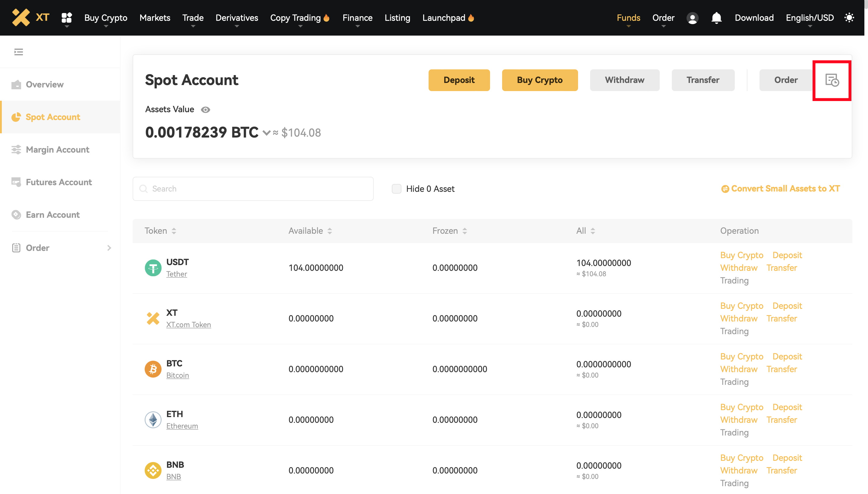Open the Markets menu item
868x494 pixels.
click(x=155, y=17)
